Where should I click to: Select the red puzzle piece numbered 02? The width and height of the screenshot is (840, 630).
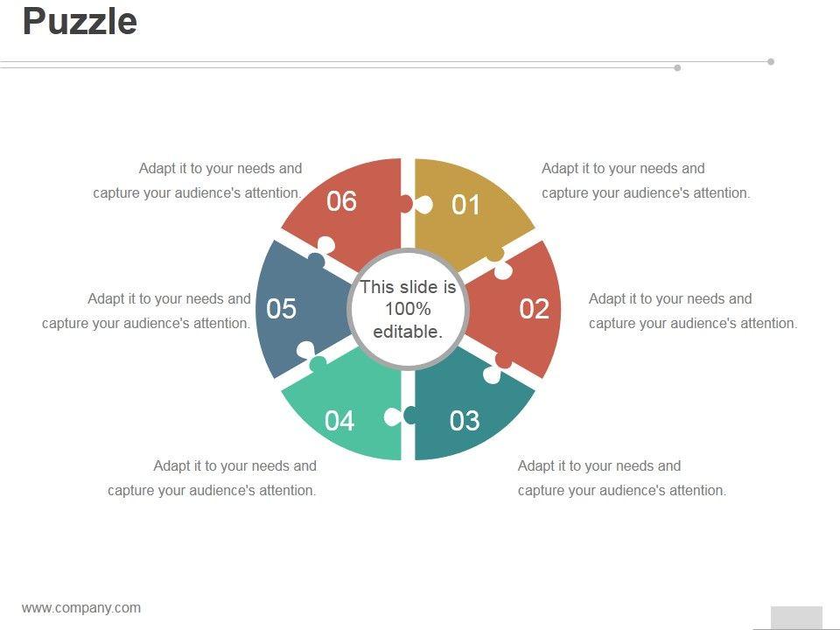pos(525,309)
